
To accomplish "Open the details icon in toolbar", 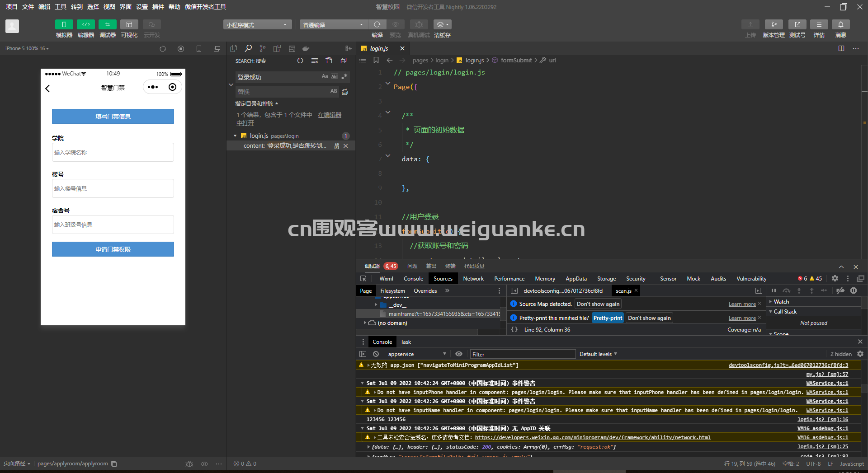I will pos(819,24).
